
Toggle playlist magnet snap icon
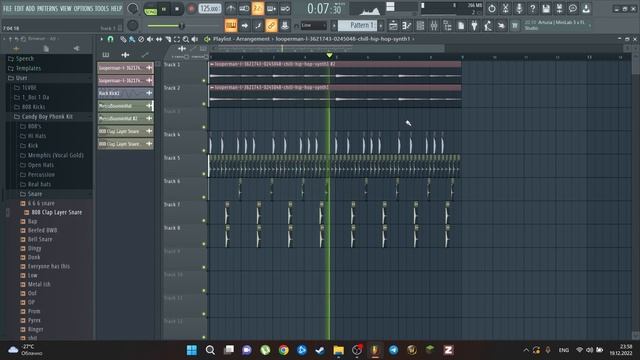pos(110,39)
